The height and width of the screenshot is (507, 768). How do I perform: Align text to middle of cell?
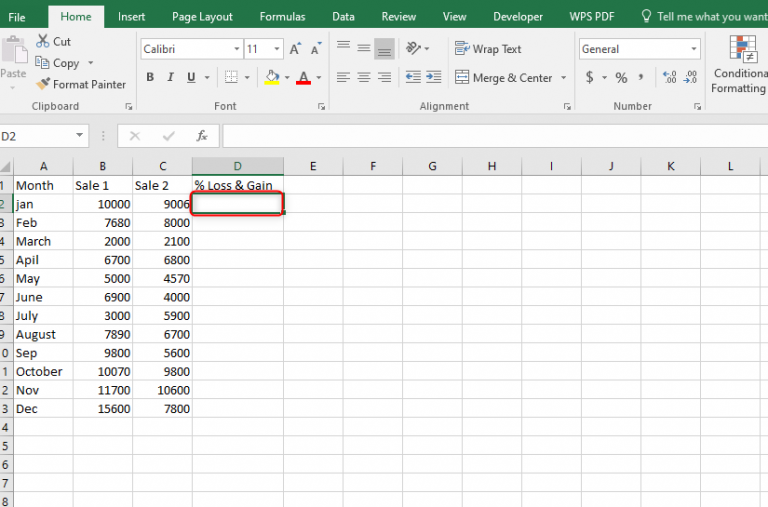click(x=363, y=48)
